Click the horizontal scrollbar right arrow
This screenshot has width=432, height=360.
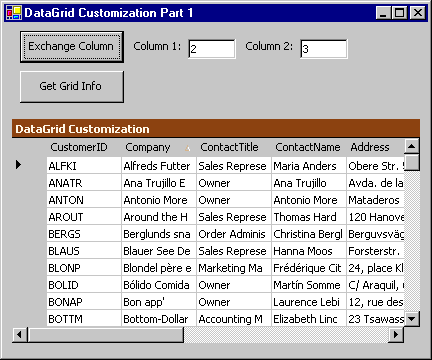(x=396, y=334)
